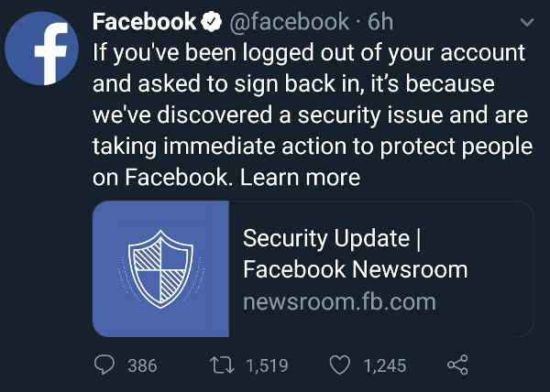This screenshot has height=392, width=550.
Task: Expand the tweet options chevron
Action: pyautogui.click(x=527, y=22)
